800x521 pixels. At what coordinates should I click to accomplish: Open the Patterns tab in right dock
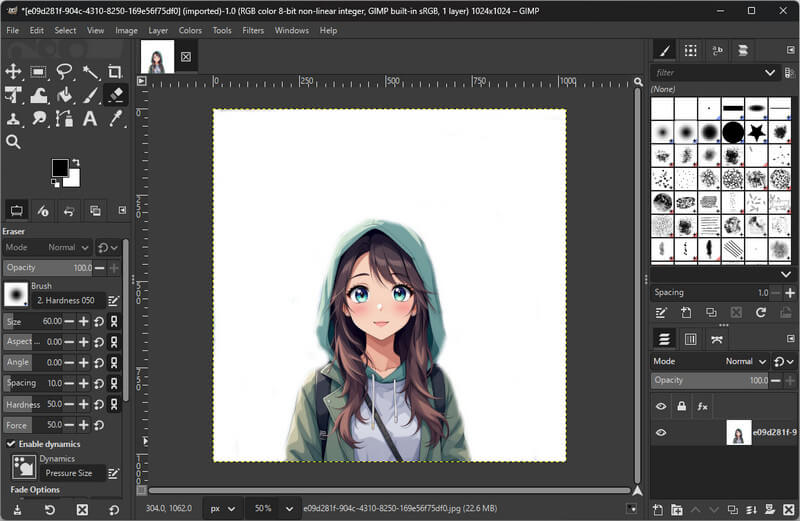pos(691,50)
